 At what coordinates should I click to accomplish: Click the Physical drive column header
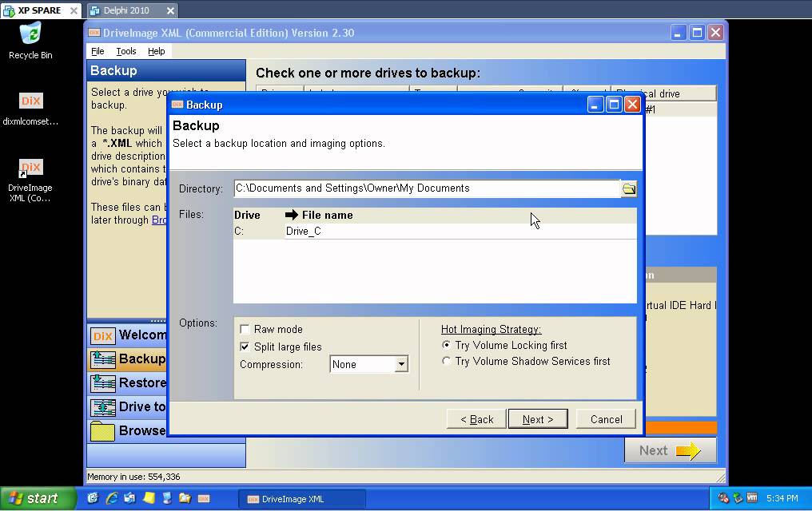point(664,93)
